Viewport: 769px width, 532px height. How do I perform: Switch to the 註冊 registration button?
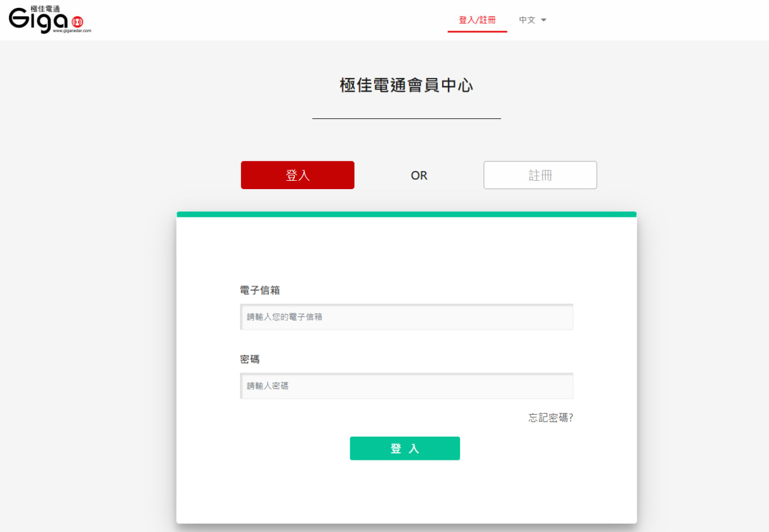pos(540,175)
